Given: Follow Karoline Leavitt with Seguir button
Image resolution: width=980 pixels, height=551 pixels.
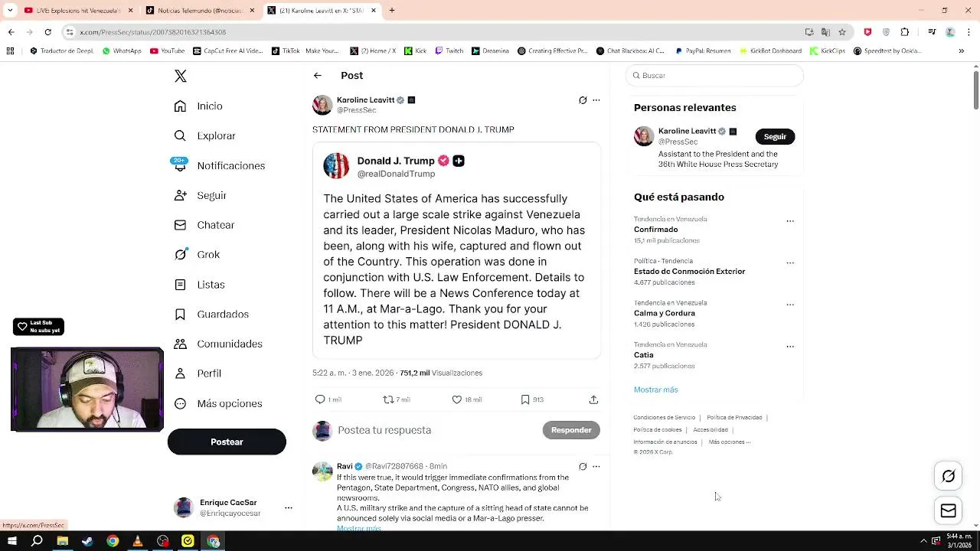Looking at the screenshot, I should click(x=775, y=136).
